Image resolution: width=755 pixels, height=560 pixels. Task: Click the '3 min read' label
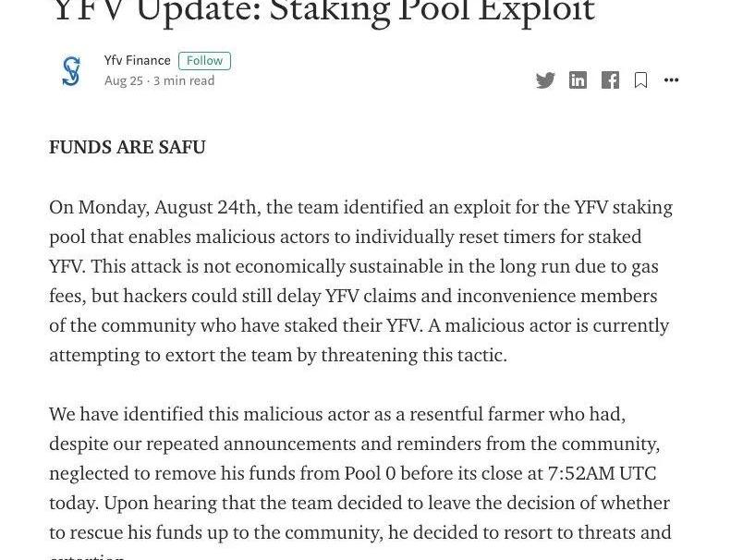184,81
